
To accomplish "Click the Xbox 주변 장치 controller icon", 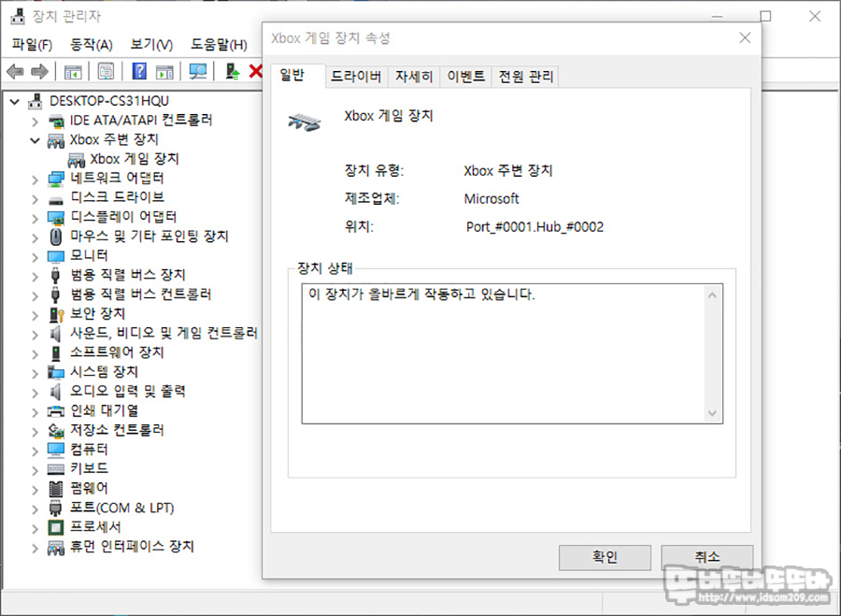I will [x=56, y=140].
